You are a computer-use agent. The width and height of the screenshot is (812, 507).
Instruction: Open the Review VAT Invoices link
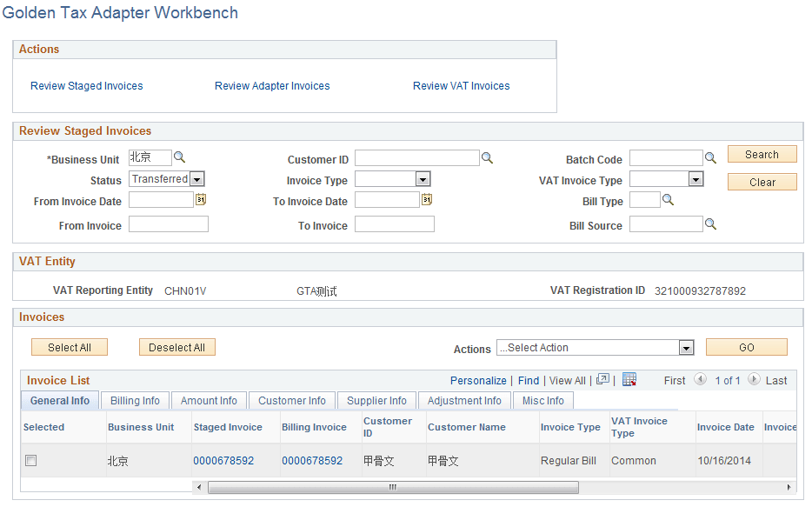pos(461,85)
